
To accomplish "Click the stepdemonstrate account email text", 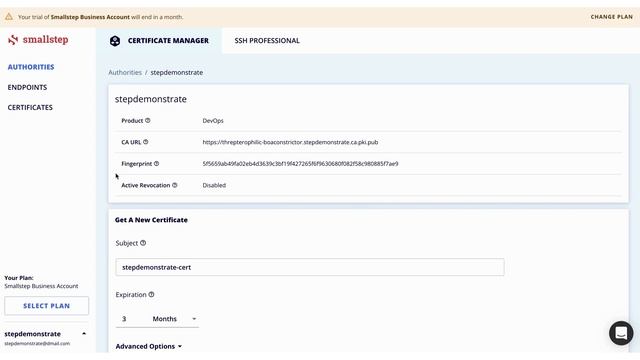I will (37, 343).
